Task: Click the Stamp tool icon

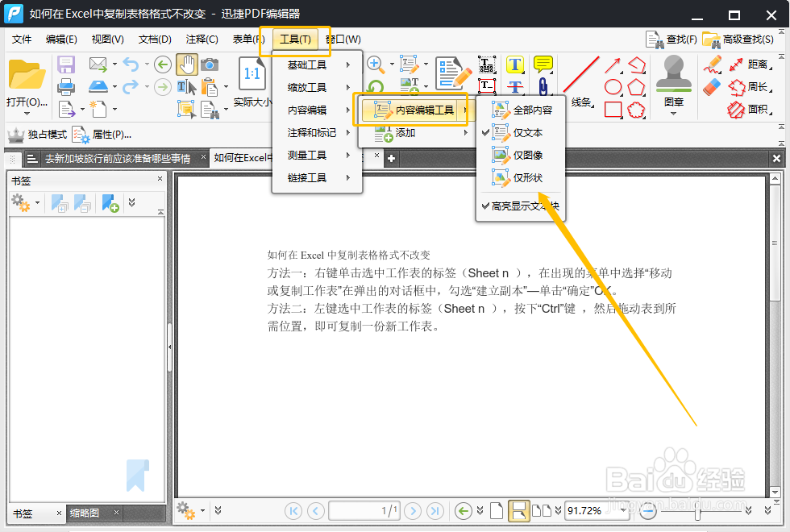Action: 674,73
